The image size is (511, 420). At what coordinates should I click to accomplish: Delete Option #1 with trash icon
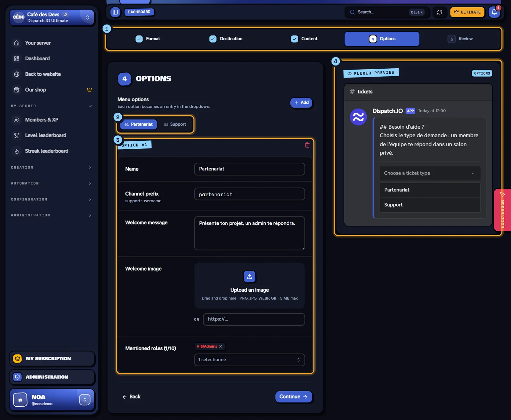tap(307, 145)
